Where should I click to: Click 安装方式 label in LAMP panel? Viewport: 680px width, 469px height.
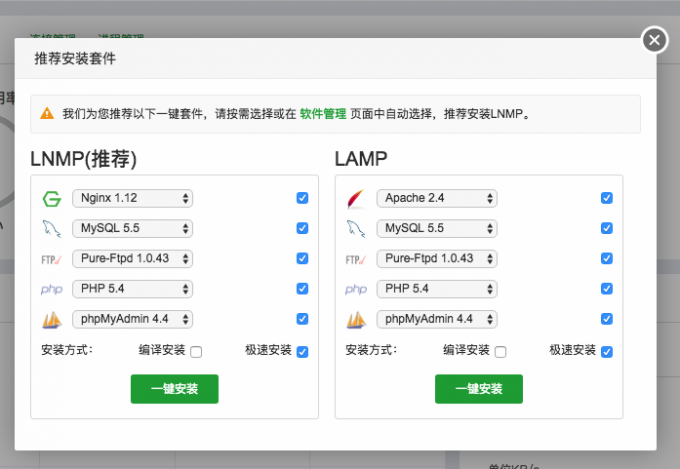point(371,350)
